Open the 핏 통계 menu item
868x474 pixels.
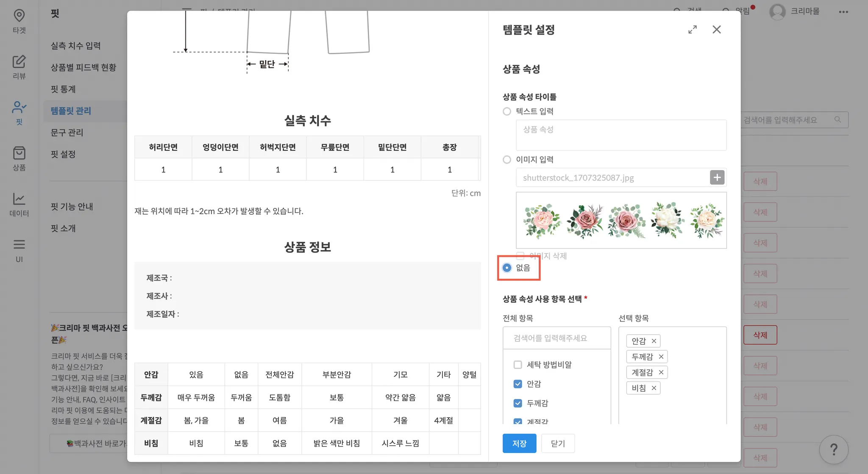pyautogui.click(x=63, y=89)
